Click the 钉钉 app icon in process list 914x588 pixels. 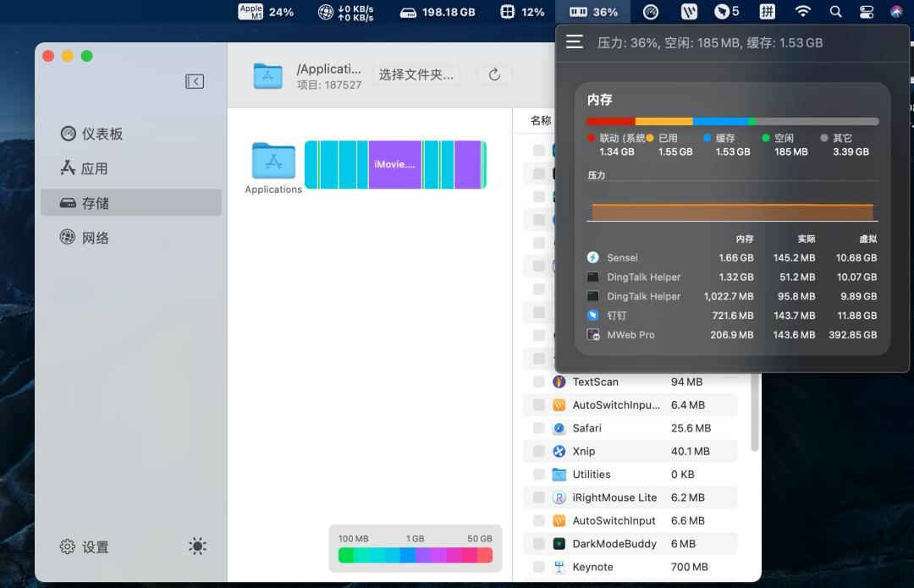pos(595,316)
